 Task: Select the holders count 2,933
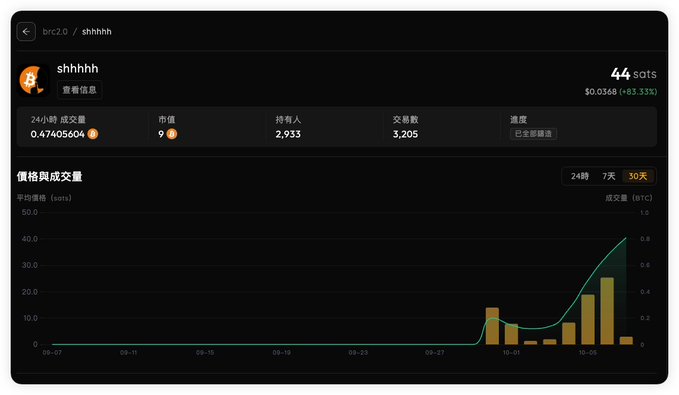tap(288, 134)
